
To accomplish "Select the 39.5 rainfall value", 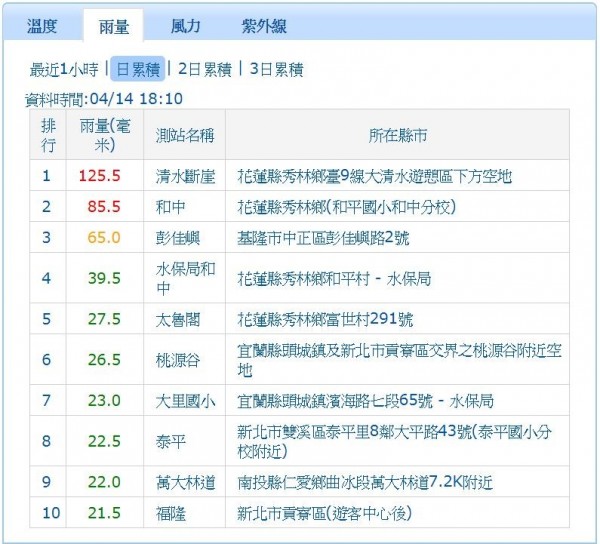I will [104, 278].
